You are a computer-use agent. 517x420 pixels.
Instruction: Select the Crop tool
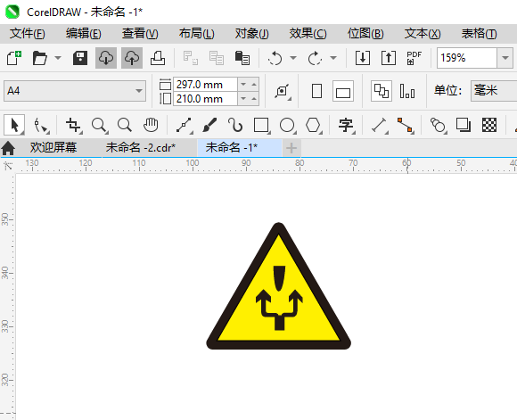click(73, 126)
